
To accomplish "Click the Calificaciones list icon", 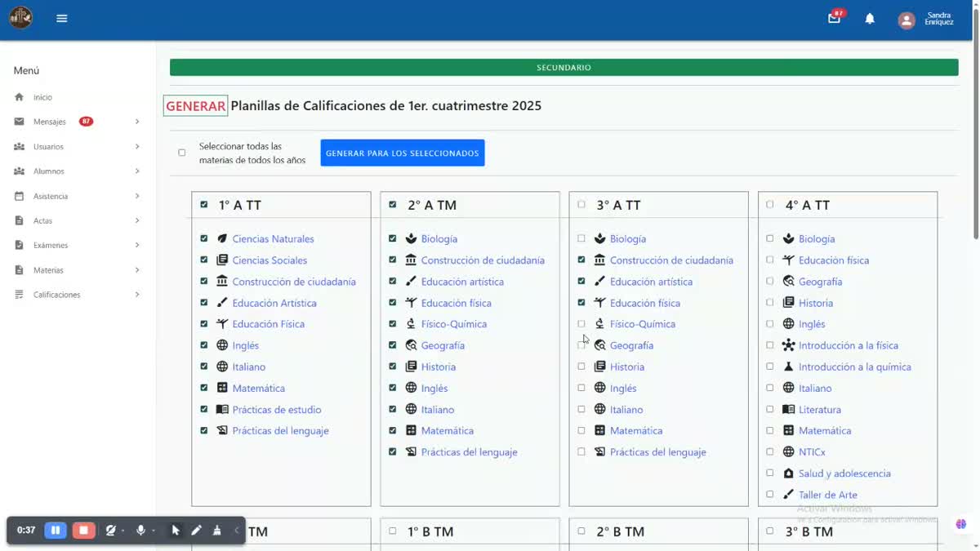I will pyautogui.click(x=19, y=295).
